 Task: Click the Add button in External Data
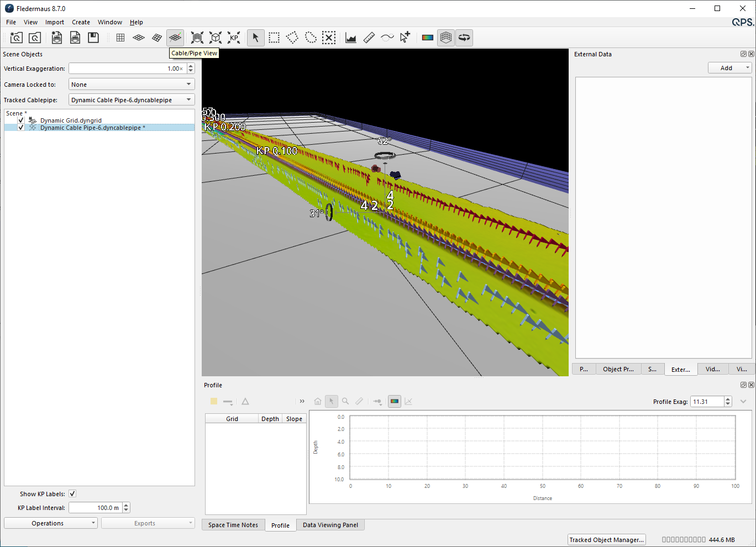pyautogui.click(x=729, y=68)
